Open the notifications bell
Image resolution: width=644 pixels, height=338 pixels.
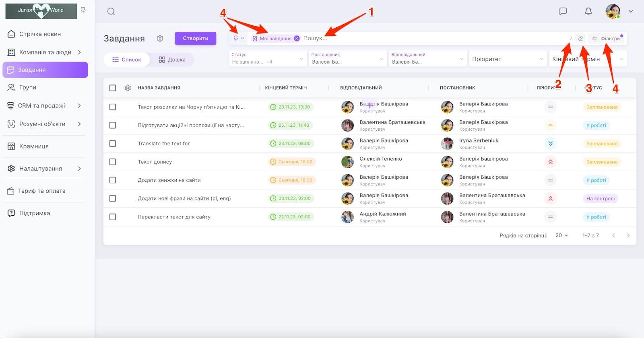click(x=588, y=11)
